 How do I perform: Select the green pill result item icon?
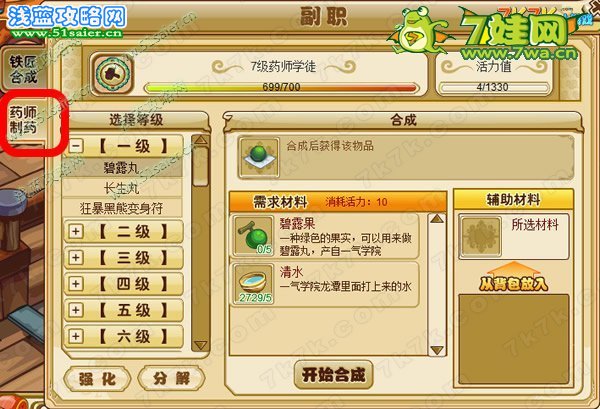point(259,158)
